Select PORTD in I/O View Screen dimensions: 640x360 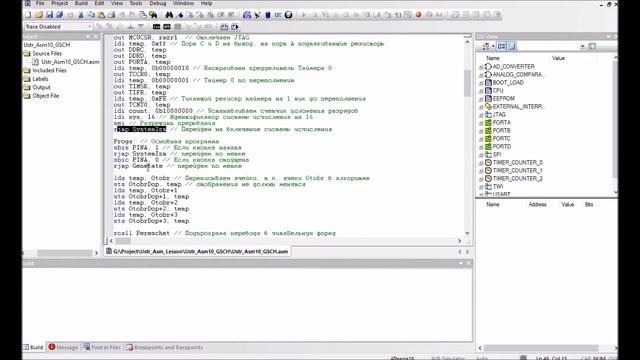coord(501,147)
